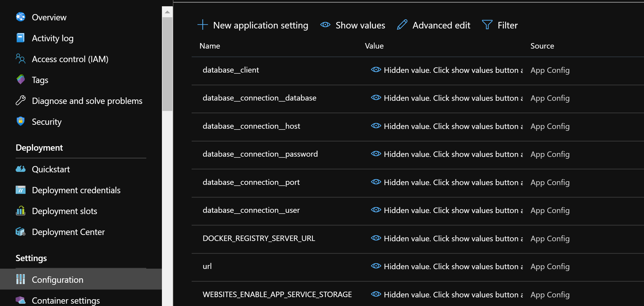Click the Deployment Center icon
644x306 pixels.
(21, 232)
